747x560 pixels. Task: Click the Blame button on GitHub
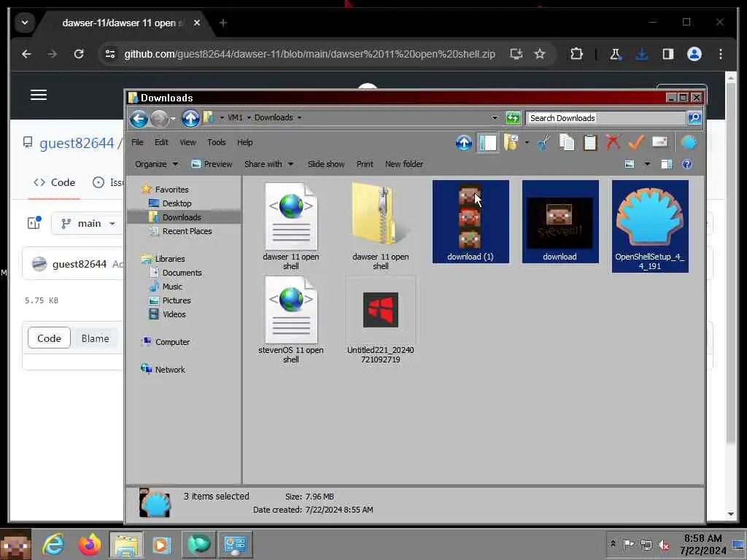point(96,338)
